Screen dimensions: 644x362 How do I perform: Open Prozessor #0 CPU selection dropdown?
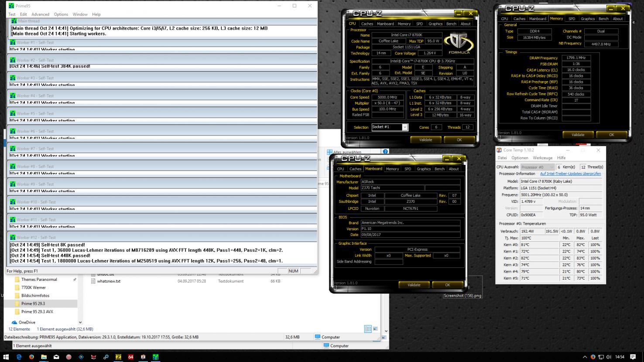pos(537,167)
